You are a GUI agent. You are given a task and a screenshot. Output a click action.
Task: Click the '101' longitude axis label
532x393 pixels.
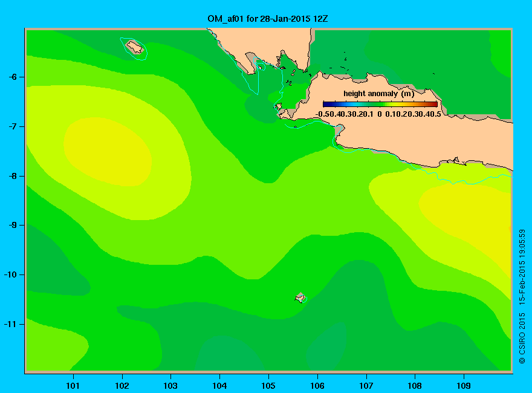73,386
